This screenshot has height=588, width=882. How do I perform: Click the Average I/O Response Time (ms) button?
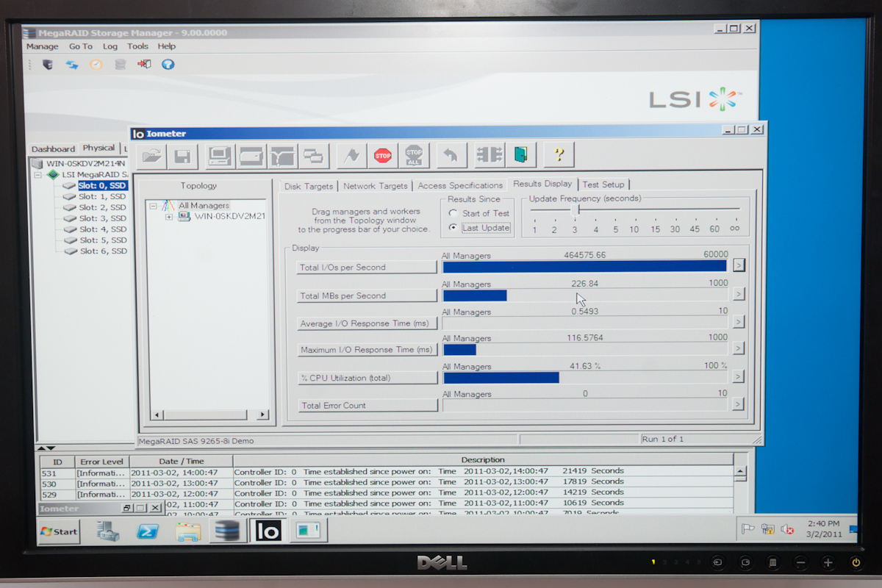pyautogui.click(x=367, y=323)
